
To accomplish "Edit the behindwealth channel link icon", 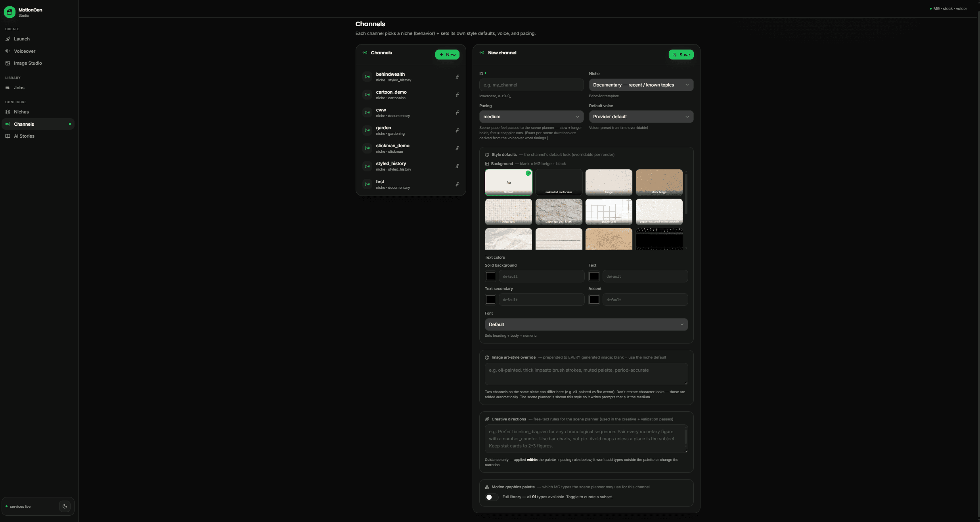I will coord(457,77).
